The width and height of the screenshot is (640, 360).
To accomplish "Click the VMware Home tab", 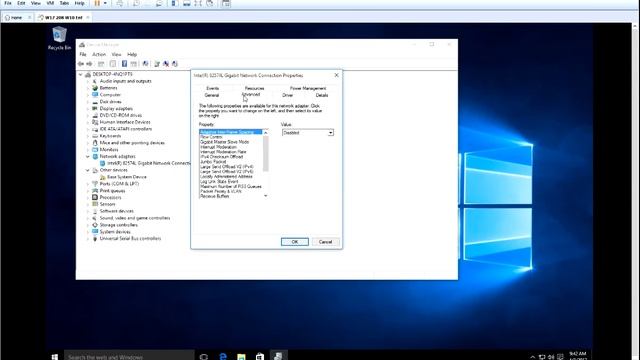I will (x=17, y=18).
